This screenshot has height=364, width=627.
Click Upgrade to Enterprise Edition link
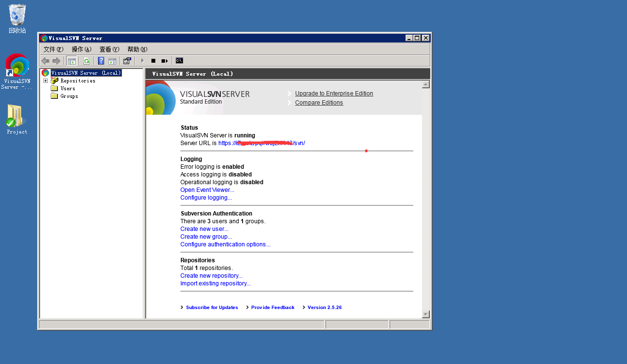pyautogui.click(x=334, y=94)
